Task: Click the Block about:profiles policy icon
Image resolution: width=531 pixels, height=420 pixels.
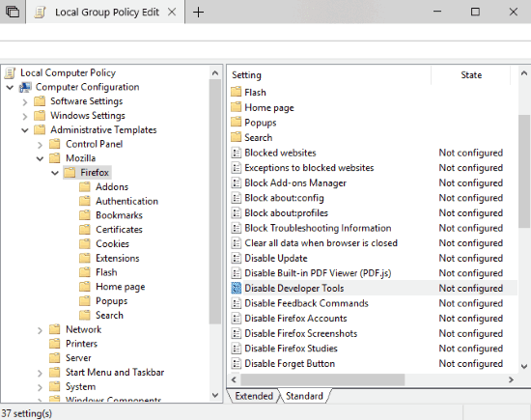Action: pos(236,213)
